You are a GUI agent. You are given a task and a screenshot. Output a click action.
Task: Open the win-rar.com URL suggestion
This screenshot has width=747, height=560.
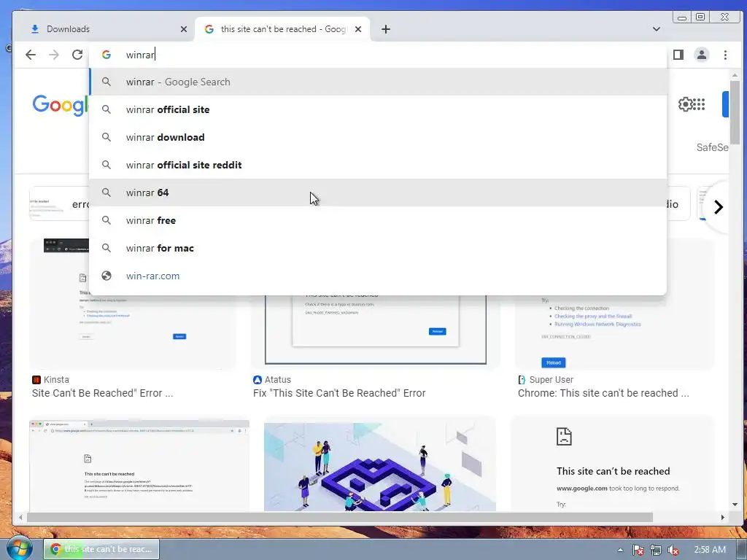point(378,276)
